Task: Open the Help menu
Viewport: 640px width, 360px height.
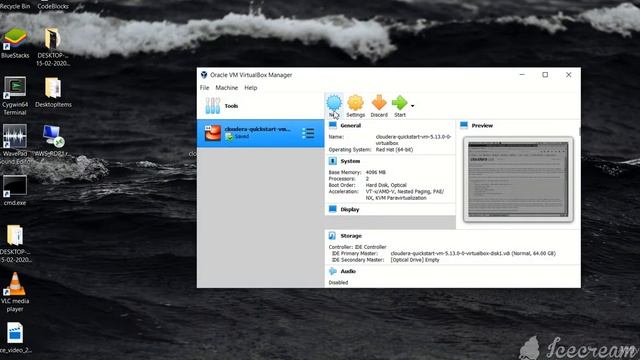Action: (x=251, y=88)
